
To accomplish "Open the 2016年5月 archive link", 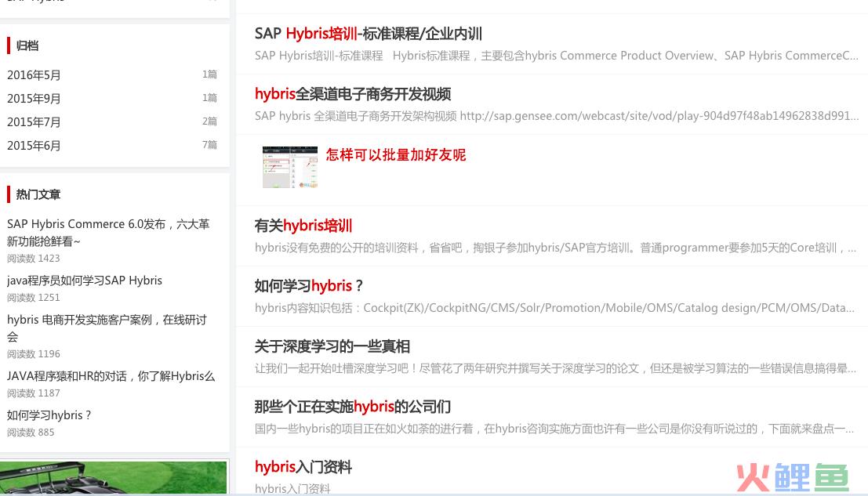I will pos(34,74).
